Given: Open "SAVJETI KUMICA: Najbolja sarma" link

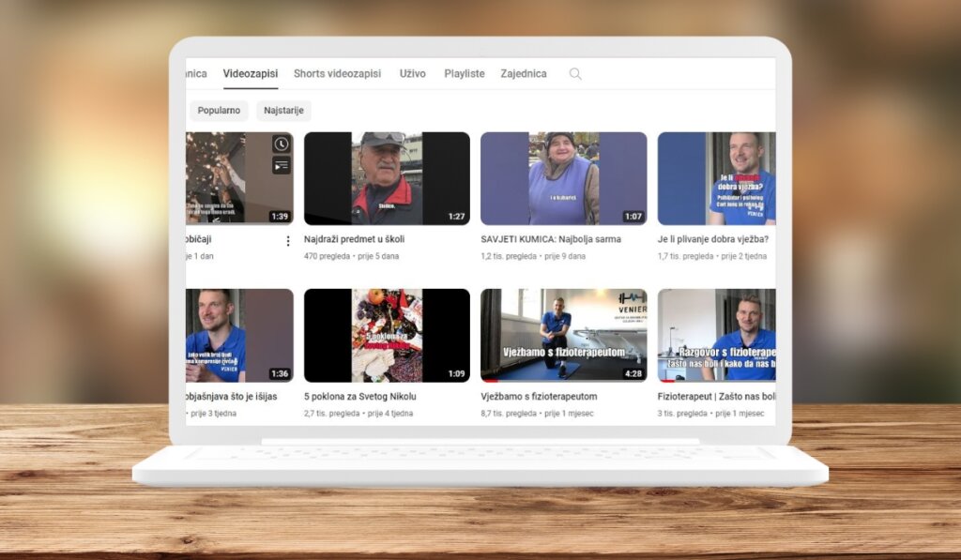Looking at the screenshot, I should click(549, 239).
